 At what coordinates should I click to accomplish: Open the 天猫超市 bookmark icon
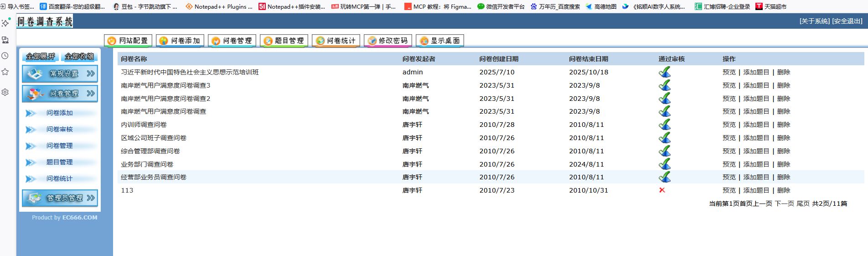click(759, 6)
